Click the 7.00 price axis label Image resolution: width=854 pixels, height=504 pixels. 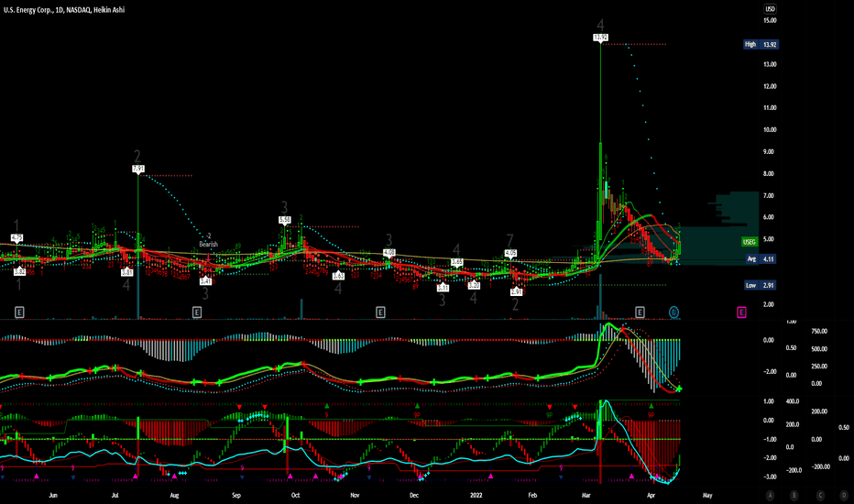pyautogui.click(x=769, y=195)
